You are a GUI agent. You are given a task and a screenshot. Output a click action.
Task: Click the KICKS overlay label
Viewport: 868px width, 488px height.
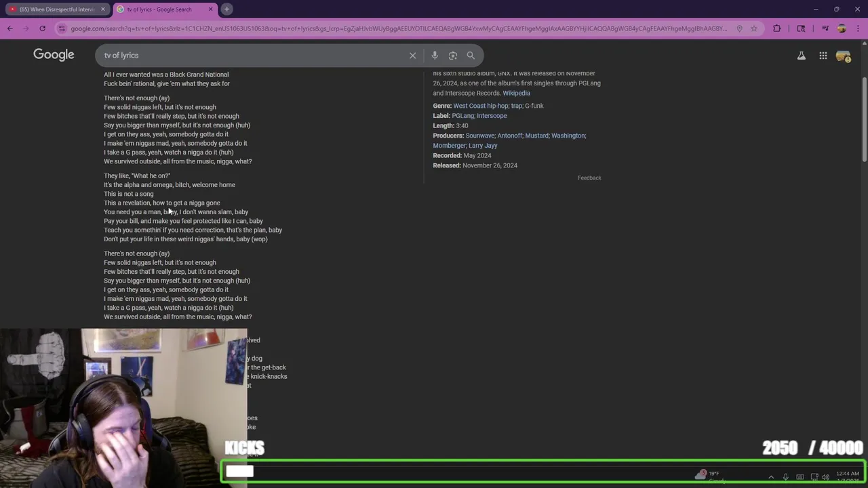coord(245,448)
